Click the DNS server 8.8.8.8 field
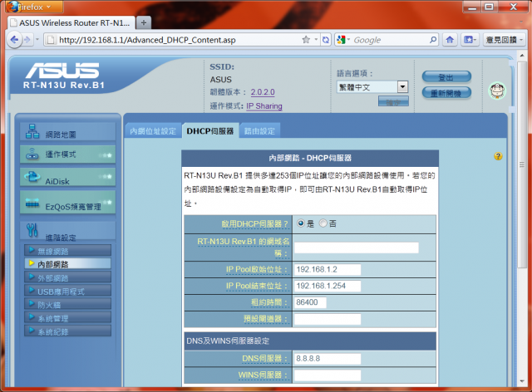The height and width of the screenshot is (392, 532). [x=328, y=359]
